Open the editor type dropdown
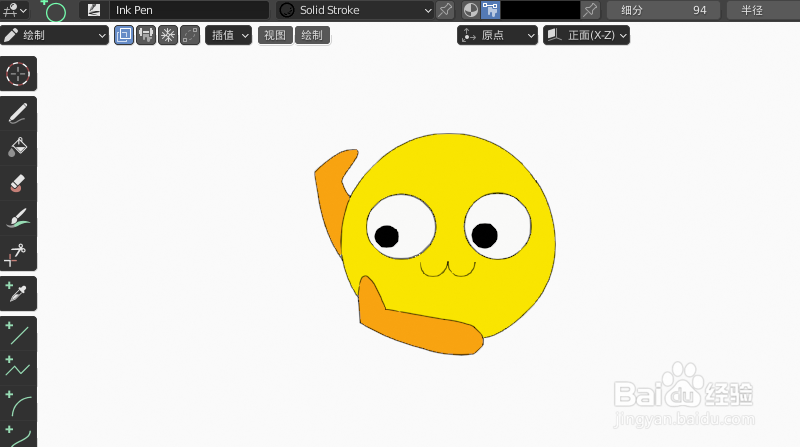 [15, 10]
